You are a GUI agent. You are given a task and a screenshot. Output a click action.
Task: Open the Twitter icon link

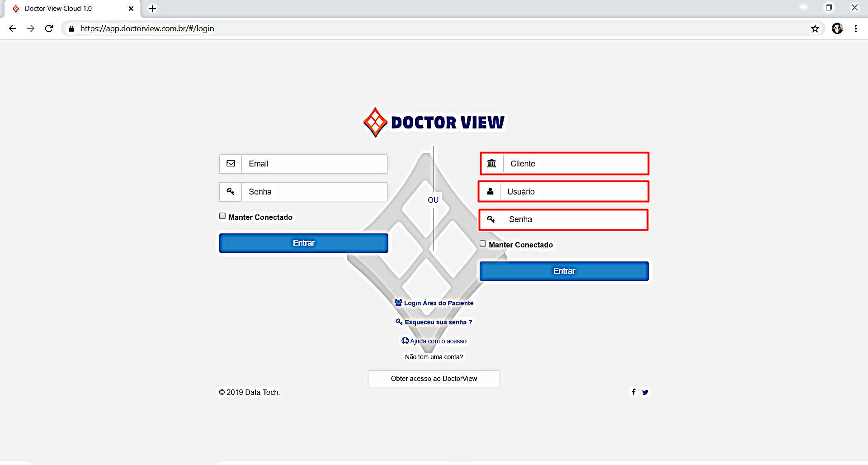(x=645, y=392)
